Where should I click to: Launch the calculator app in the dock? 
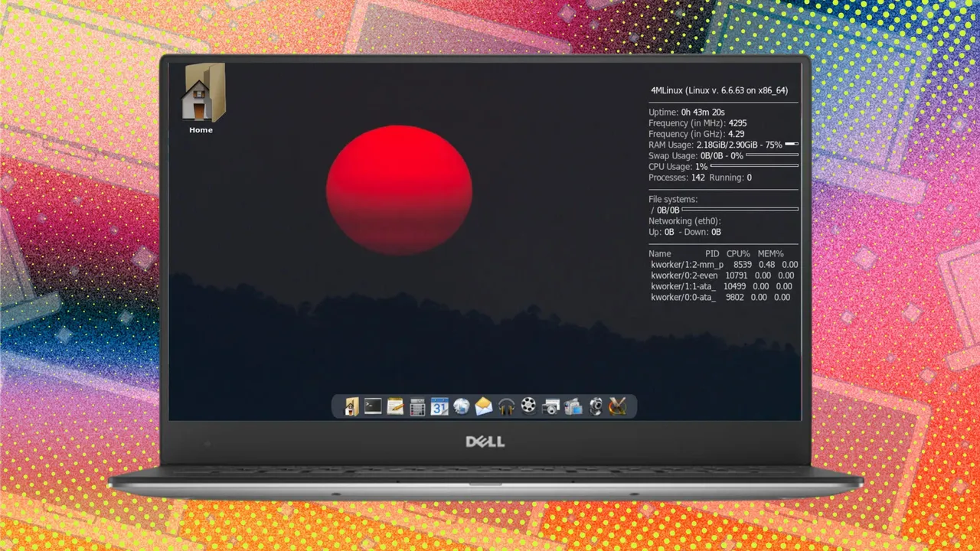click(x=417, y=406)
